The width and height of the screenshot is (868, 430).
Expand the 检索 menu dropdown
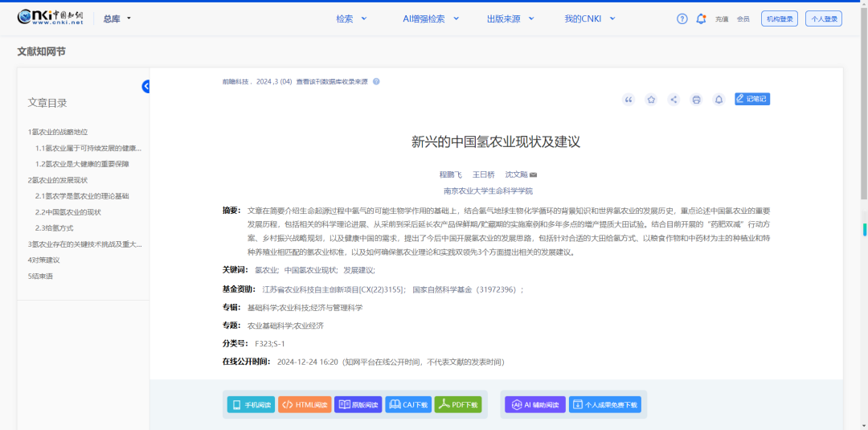[x=351, y=18]
